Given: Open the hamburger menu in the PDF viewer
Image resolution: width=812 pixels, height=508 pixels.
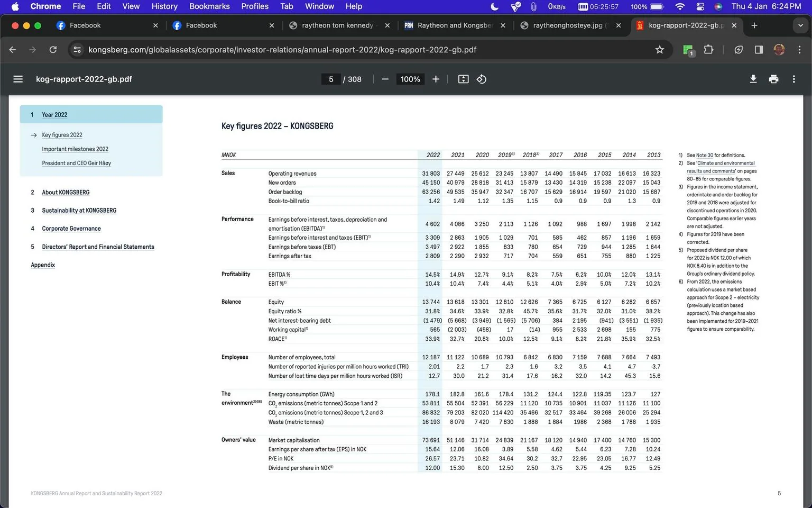Looking at the screenshot, I should [x=17, y=79].
